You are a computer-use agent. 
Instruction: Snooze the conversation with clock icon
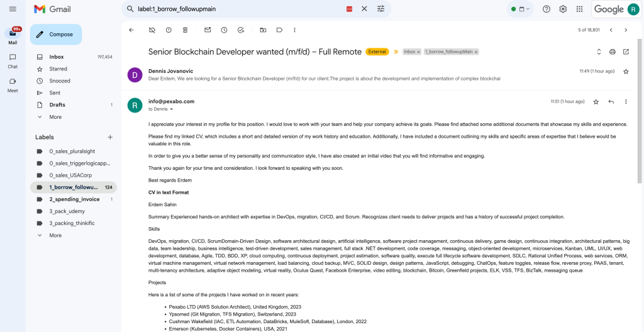[x=224, y=30]
